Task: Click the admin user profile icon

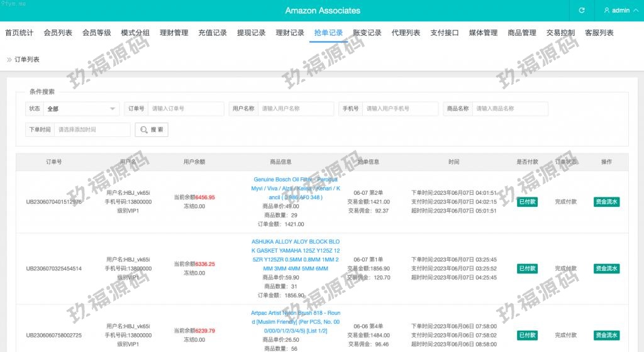Action: [606, 11]
